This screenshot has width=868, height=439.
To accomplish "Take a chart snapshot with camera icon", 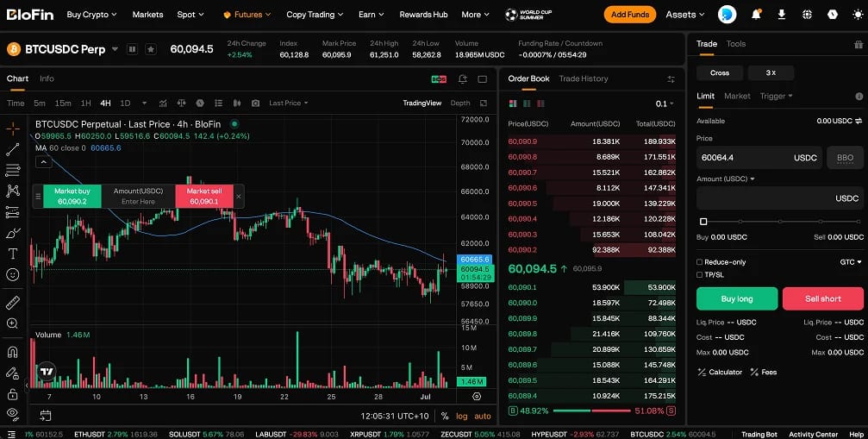I will pyautogui.click(x=255, y=103).
